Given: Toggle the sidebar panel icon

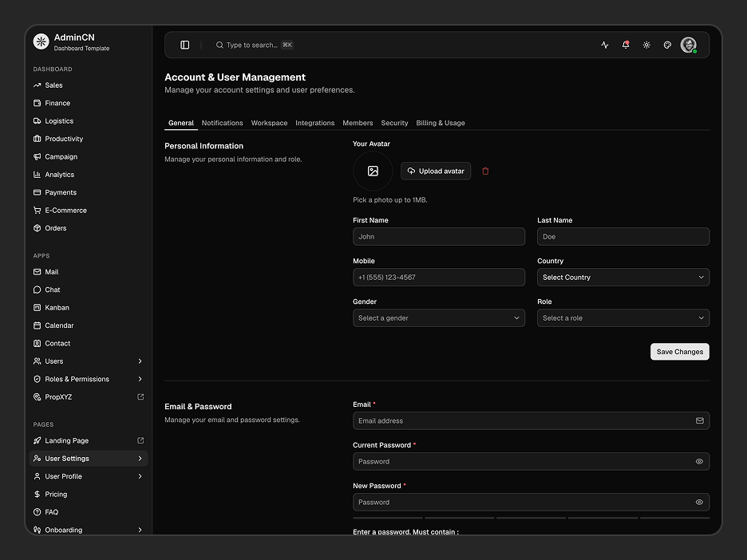Looking at the screenshot, I should coord(185,45).
